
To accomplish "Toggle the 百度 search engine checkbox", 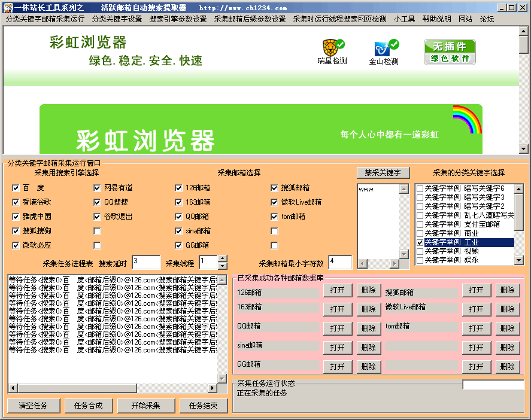I will [16, 188].
